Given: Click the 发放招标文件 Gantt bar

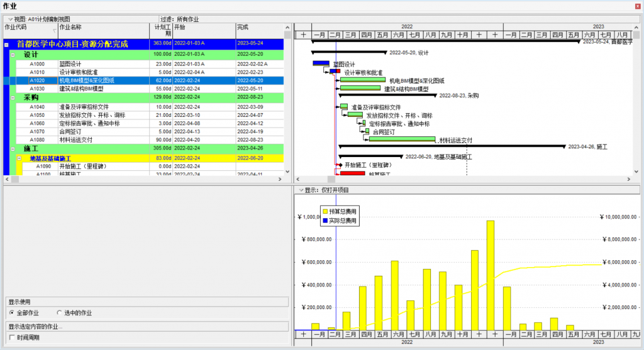Looking at the screenshot, I should point(355,114).
